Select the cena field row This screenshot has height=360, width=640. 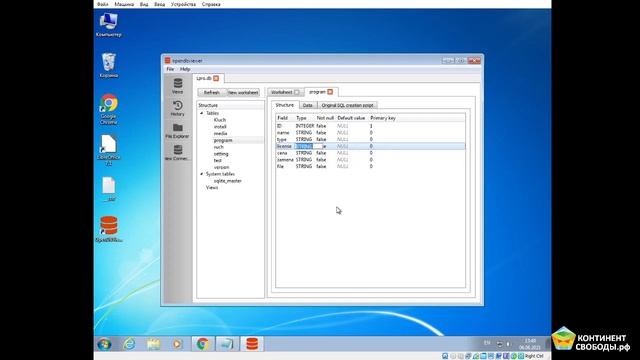coord(371,153)
